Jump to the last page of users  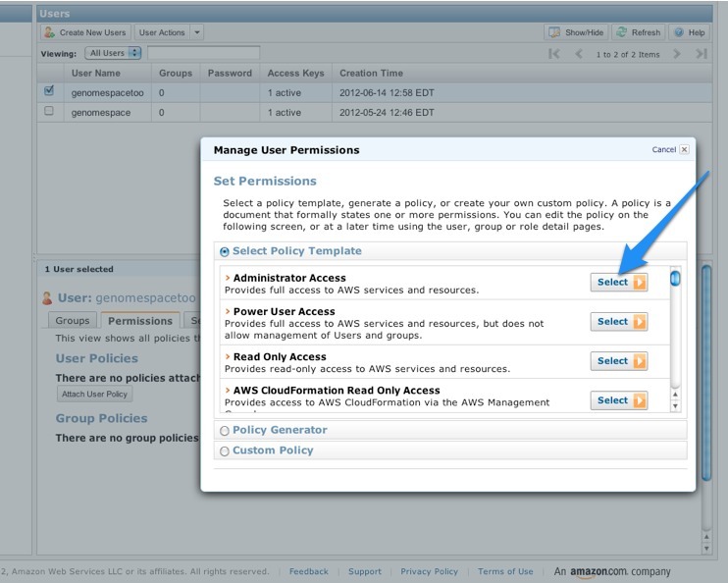tap(701, 54)
